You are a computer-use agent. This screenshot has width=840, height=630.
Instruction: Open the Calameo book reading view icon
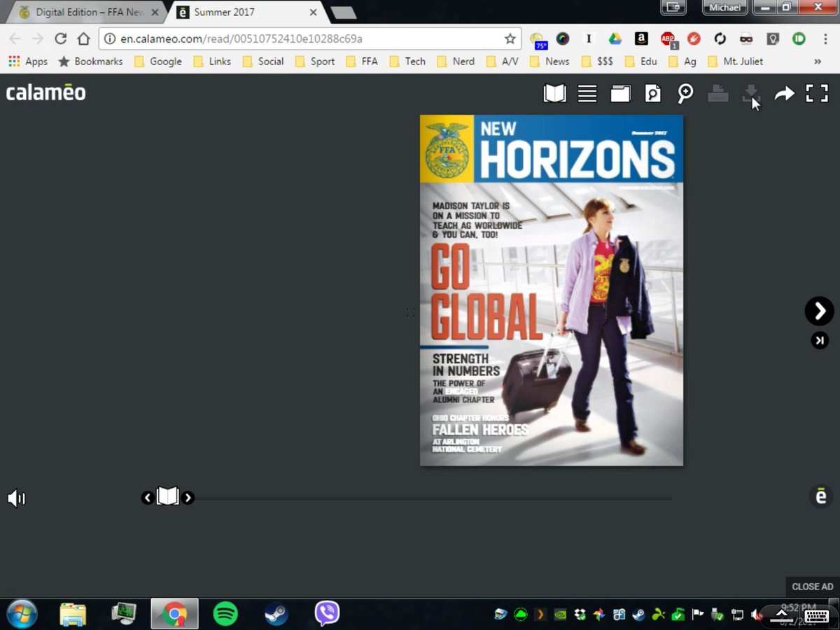(554, 94)
